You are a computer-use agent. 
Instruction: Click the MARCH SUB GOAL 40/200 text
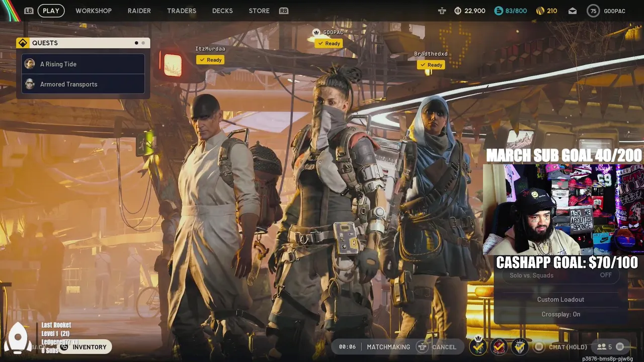(564, 155)
